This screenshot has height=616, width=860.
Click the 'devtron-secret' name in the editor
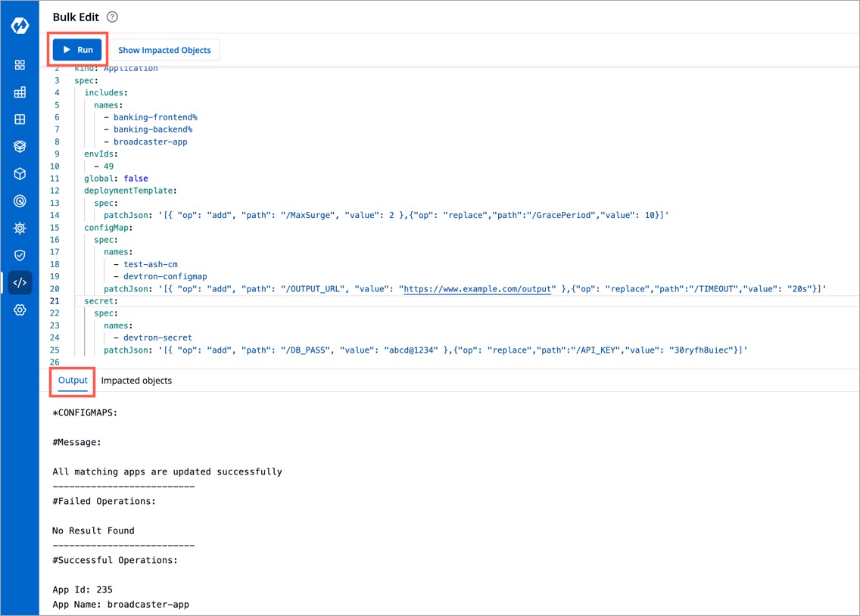pyautogui.click(x=157, y=338)
